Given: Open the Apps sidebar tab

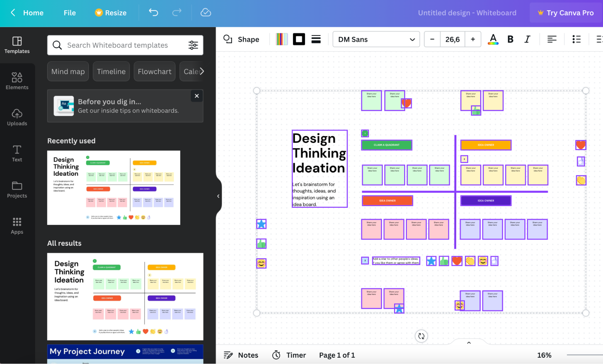Looking at the screenshot, I should pos(17,226).
